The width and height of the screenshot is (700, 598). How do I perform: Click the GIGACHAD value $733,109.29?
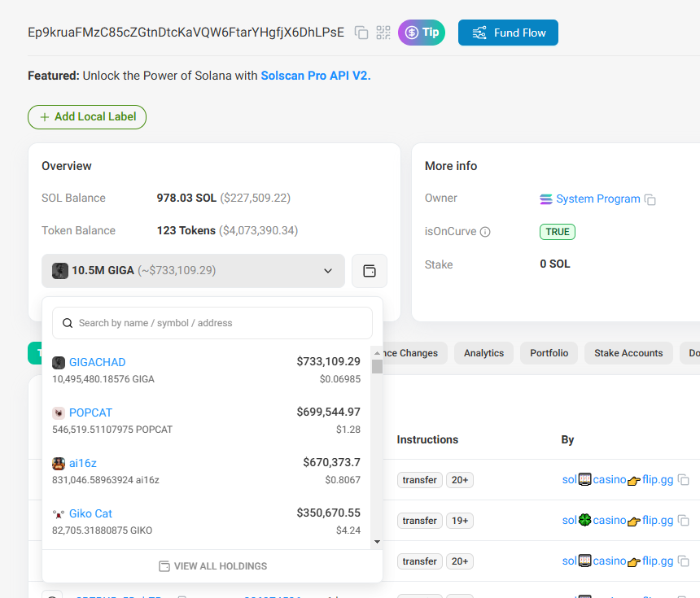[x=329, y=361]
